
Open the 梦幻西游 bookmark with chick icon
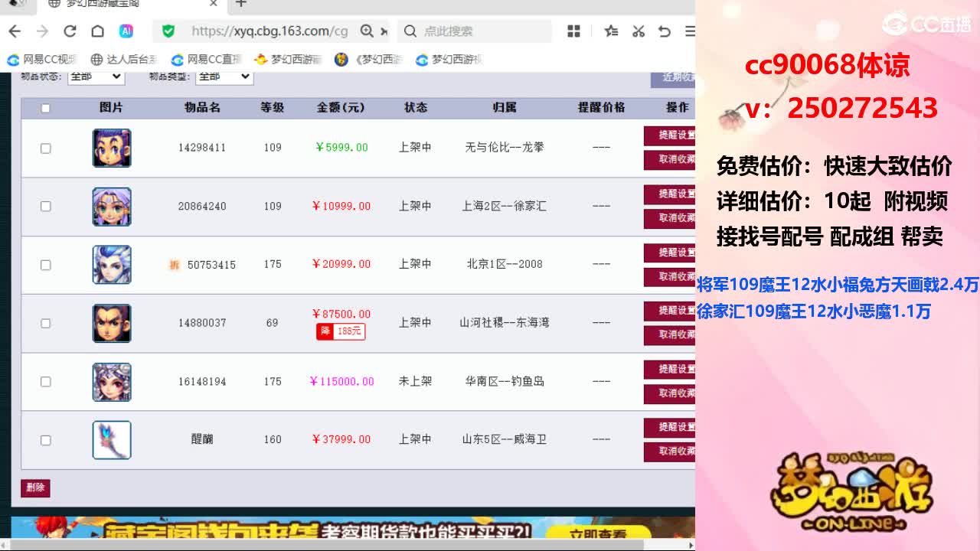tap(288, 60)
